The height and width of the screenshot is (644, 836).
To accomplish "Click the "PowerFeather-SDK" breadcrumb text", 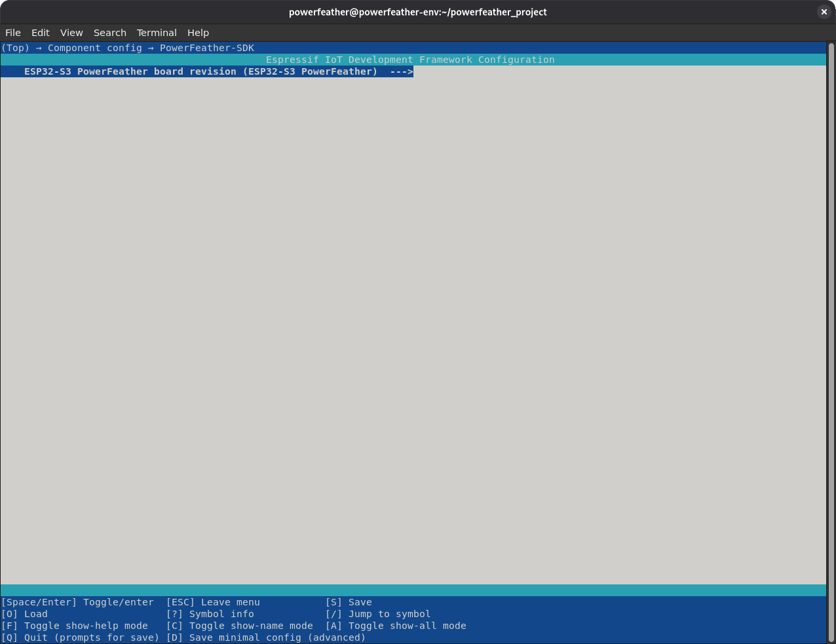I will tap(207, 48).
